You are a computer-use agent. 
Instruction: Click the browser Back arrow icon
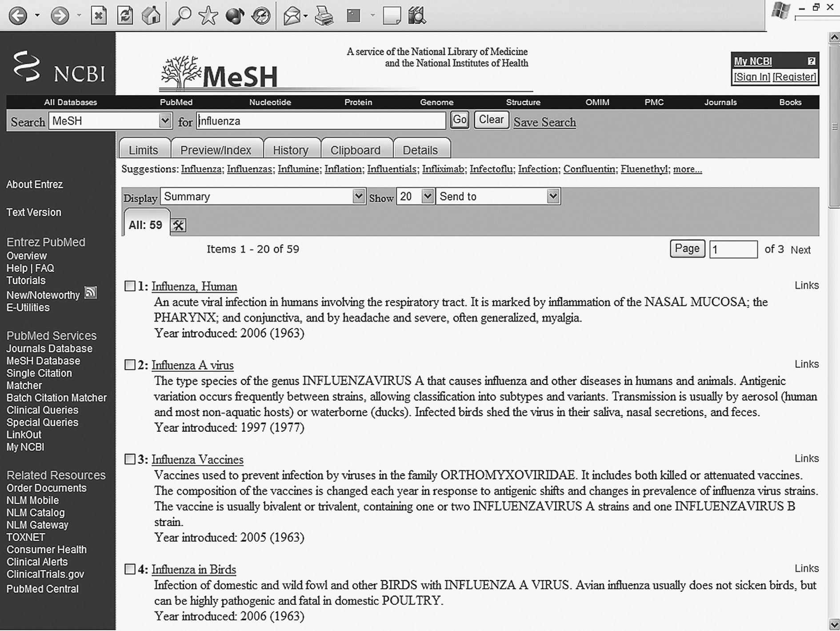pos(18,16)
